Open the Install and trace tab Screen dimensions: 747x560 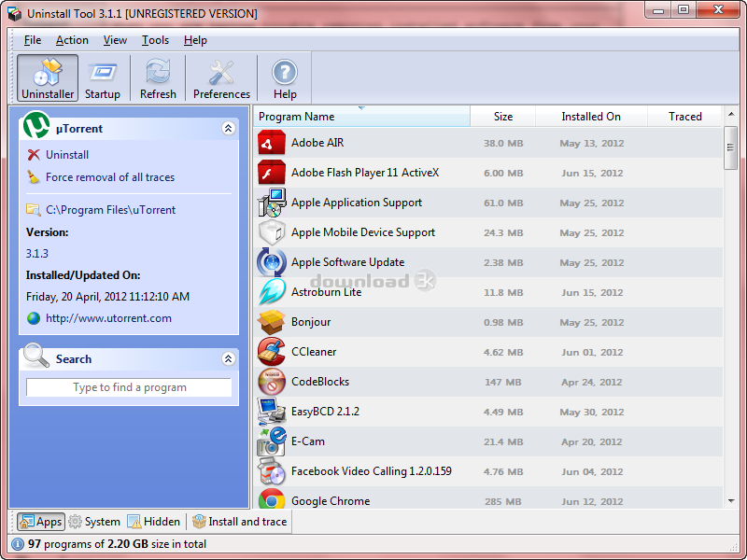point(240,522)
